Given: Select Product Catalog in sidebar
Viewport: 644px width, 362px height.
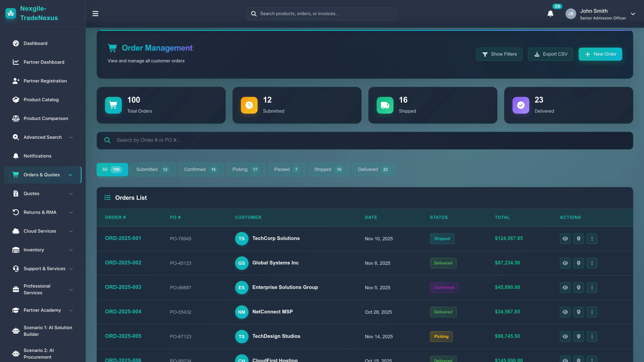Looking at the screenshot, I should click(41, 99).
